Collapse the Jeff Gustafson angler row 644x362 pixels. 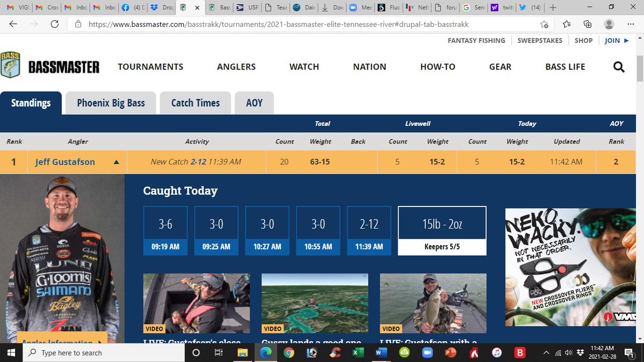(x=116, y=161)
